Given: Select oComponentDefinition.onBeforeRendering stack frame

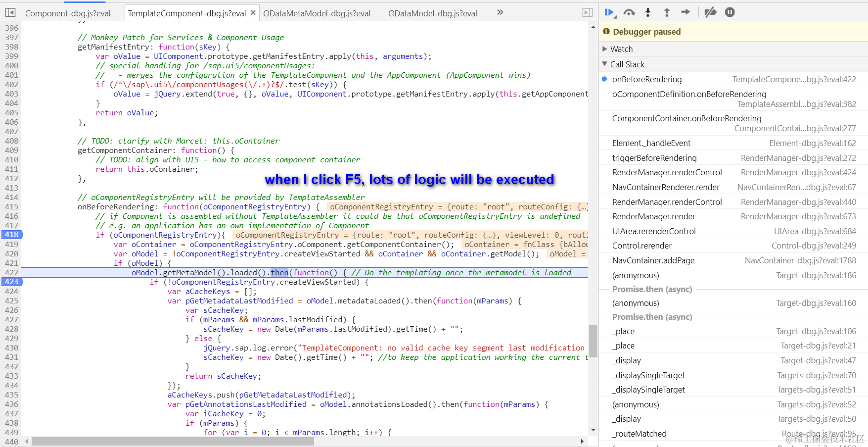Looking at the screenshot, I should click(733, 99).
